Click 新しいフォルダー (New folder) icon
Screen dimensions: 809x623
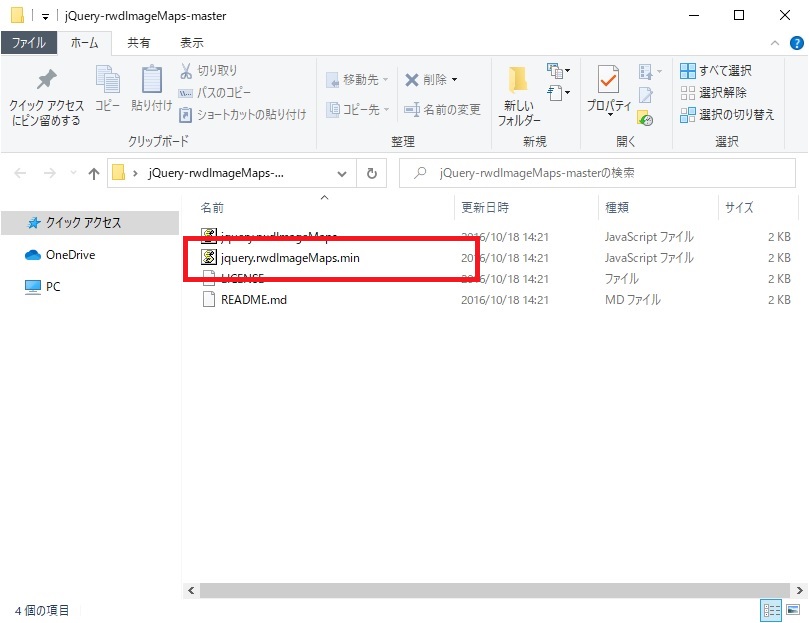[x=518, y=80]
